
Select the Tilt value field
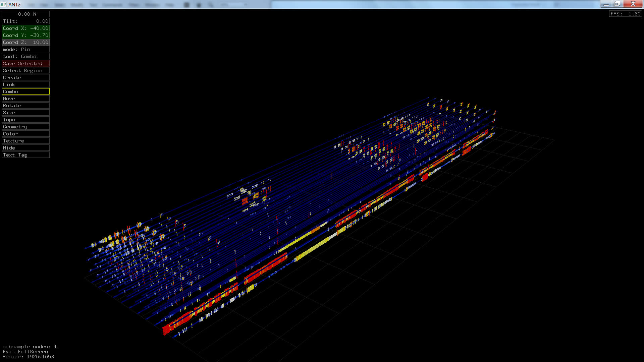click(x=26, y=21)
